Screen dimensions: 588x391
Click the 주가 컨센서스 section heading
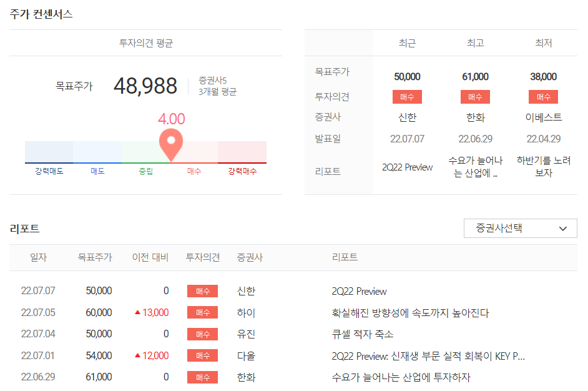click(x=41, y=14)
